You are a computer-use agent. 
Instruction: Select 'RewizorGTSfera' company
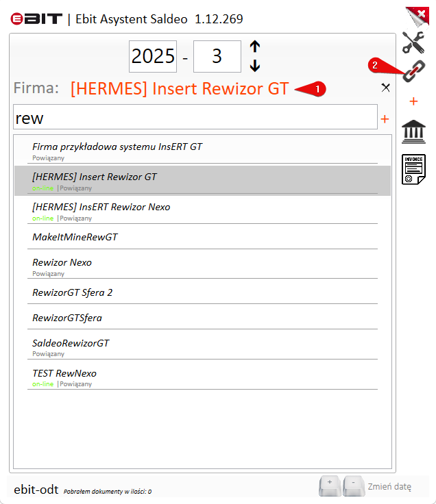[x=202, y=318]
